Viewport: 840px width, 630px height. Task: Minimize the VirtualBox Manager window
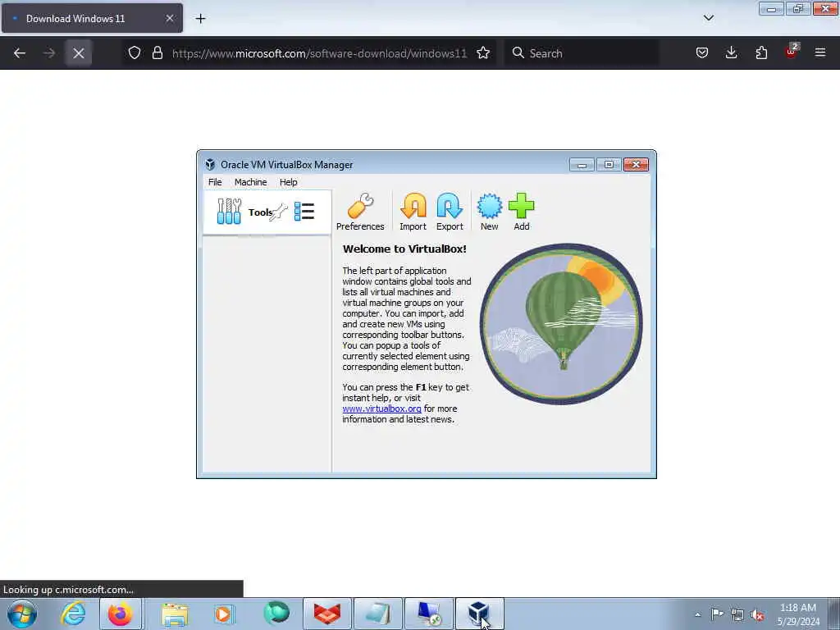[x=582, y=164]
